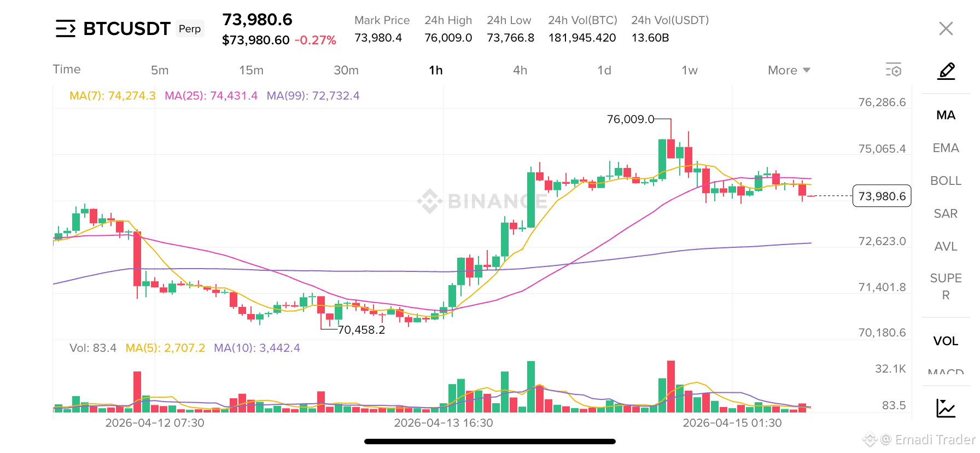Select the Time chart view
Screen dimensions: 980x453
[67, 69]
